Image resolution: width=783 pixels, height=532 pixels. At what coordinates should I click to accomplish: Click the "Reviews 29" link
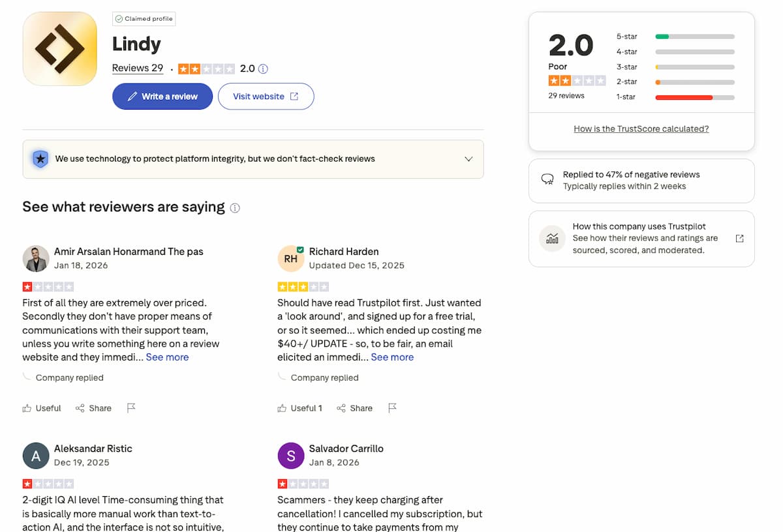point(137,68)
